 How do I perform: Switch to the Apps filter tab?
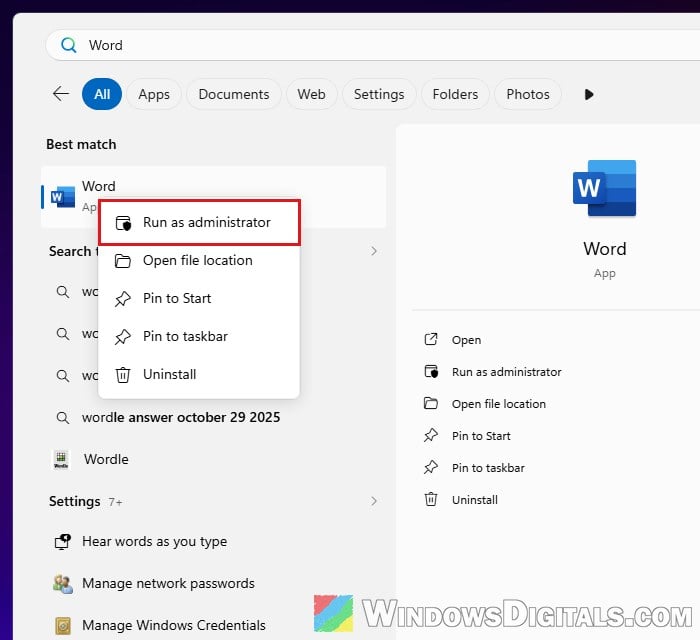(x=154, y=94)
